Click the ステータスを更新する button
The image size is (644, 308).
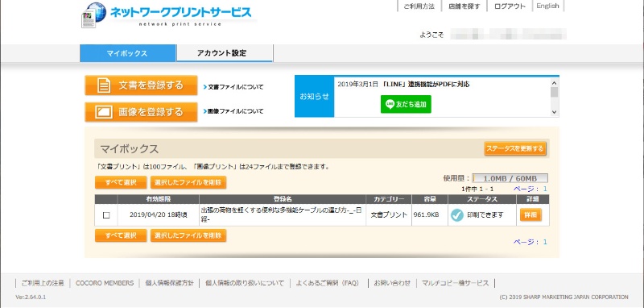(515, 149)
